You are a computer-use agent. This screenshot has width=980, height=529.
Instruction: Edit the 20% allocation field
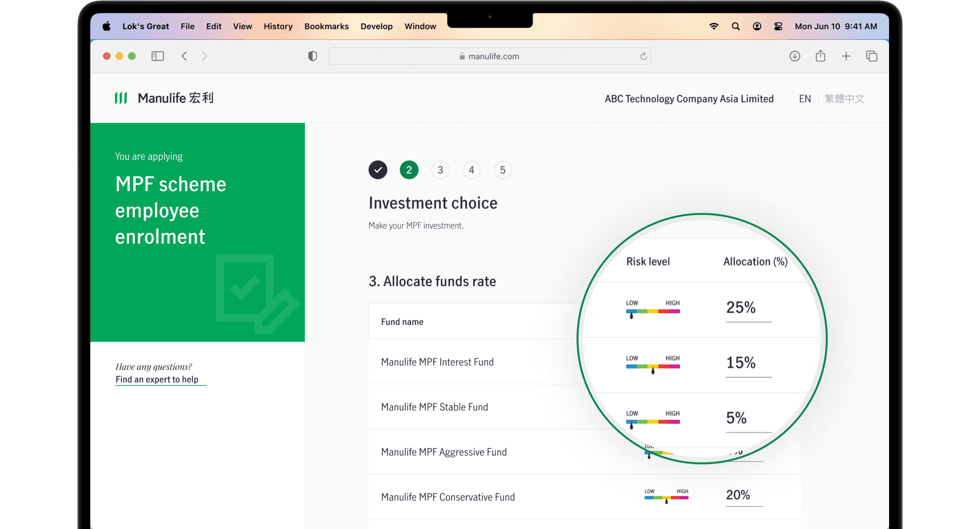pyautogui.click(x=743, y=496)
